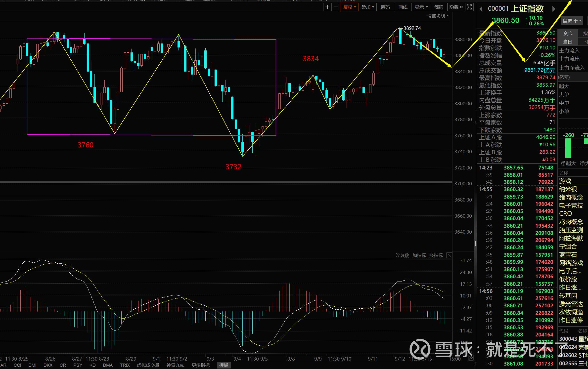Open the 复权 dropdown

(x=349, y=7)
